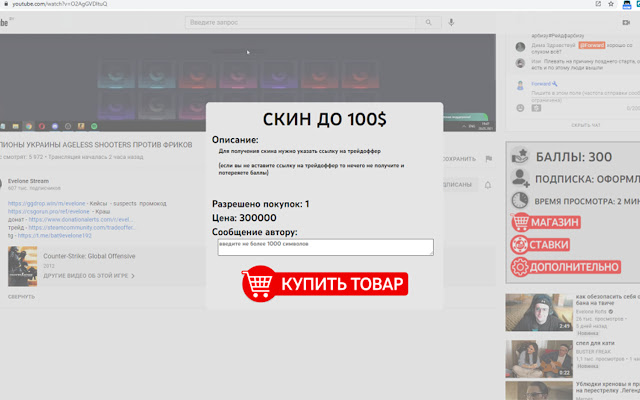
Task: Collapse description with СВЕРНУТЬ
Action: tap(21, 297)
